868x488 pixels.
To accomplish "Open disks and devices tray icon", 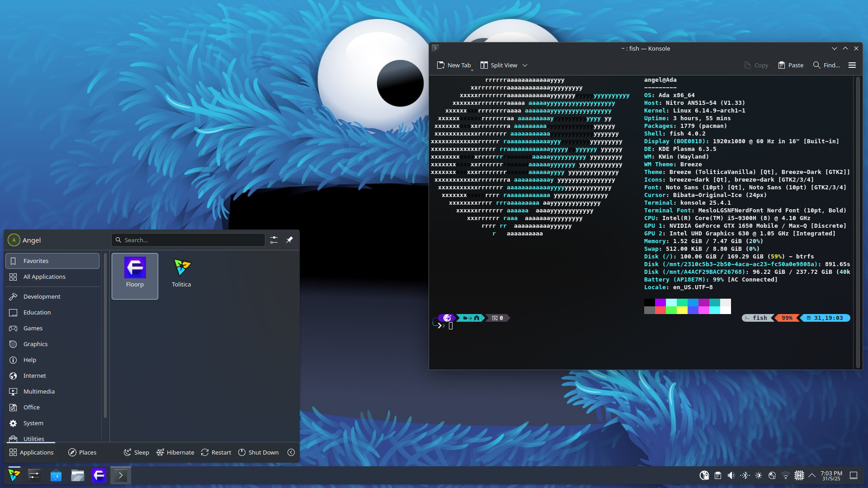I will coord(772,475).
